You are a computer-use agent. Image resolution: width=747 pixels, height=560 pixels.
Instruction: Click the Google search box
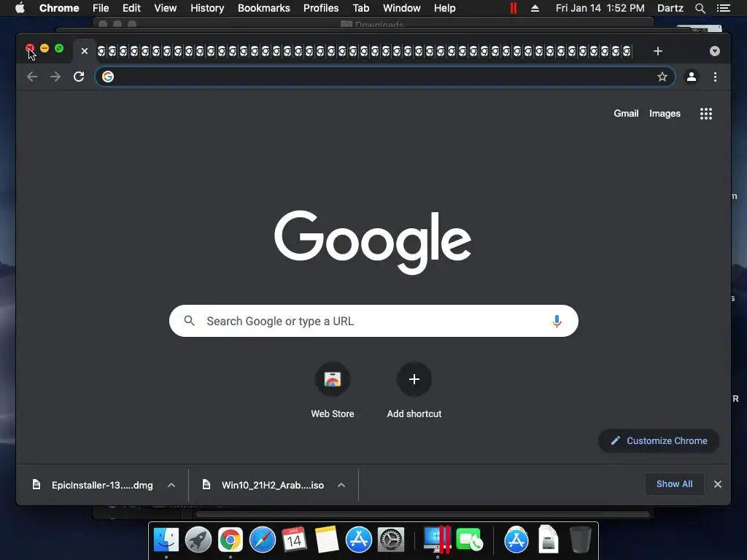click(373, 321)
